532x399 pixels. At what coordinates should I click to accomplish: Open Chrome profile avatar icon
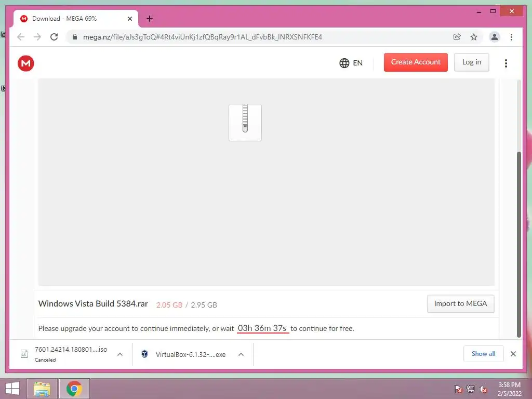495,37
